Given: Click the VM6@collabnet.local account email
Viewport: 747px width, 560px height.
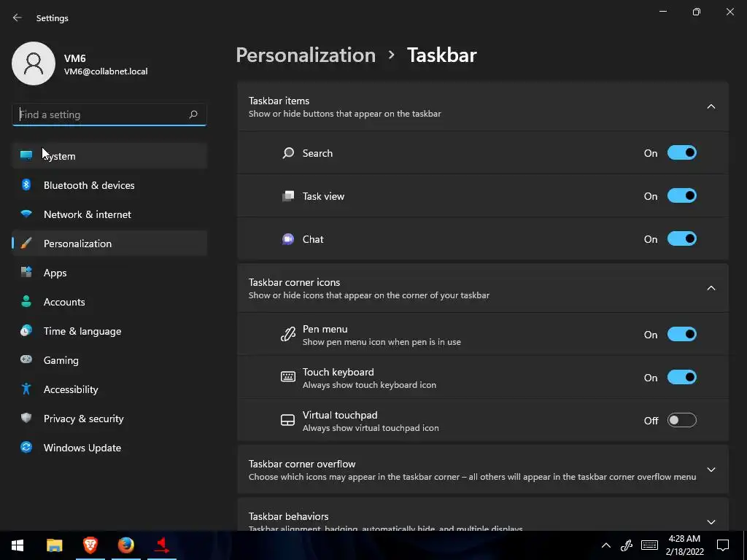Looking at the screenshot, I should point(106,71).
